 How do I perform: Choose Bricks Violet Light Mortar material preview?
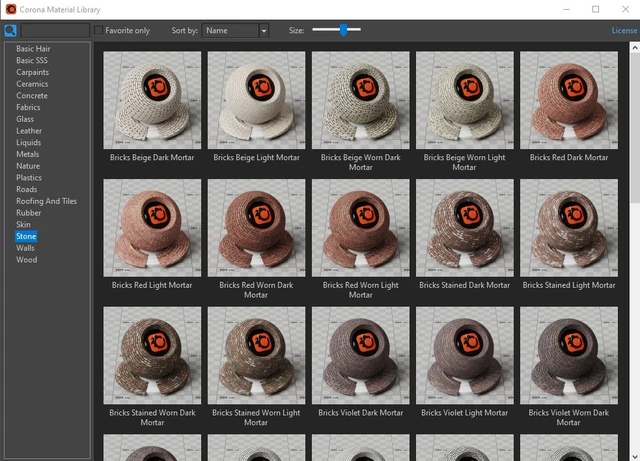(464, 355)
